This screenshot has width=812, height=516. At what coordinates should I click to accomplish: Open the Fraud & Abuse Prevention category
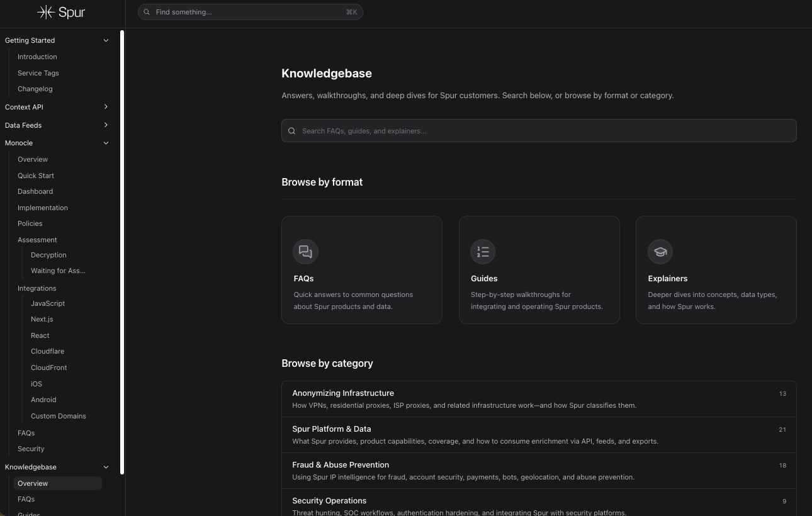[x=539, y=471]
